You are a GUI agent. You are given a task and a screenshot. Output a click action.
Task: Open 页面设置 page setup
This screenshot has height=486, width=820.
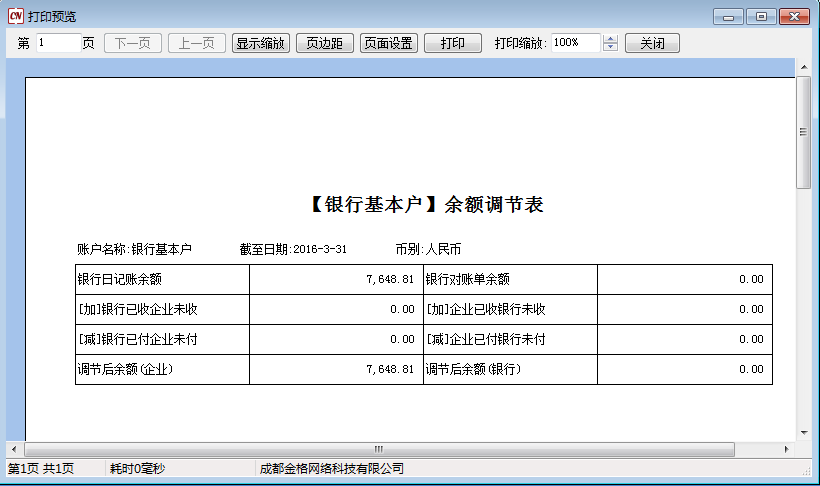[x=389, y=43]
